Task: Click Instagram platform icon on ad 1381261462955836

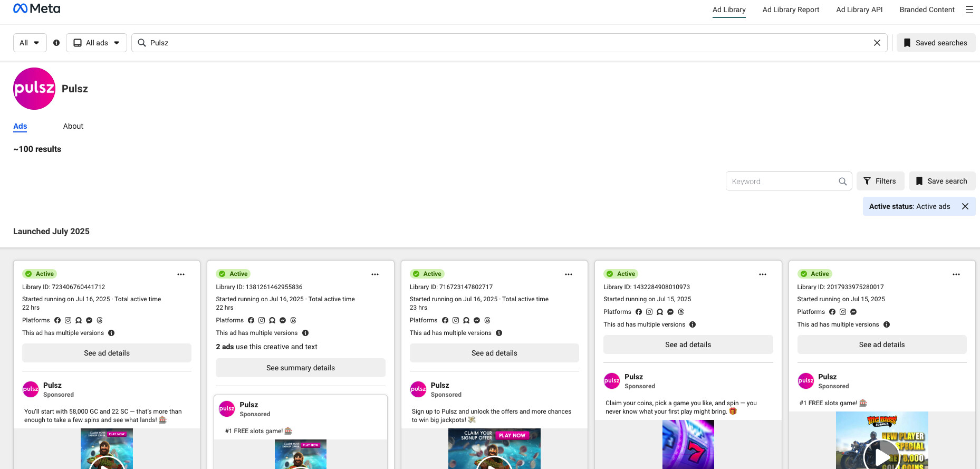Action: click(262, 320)
